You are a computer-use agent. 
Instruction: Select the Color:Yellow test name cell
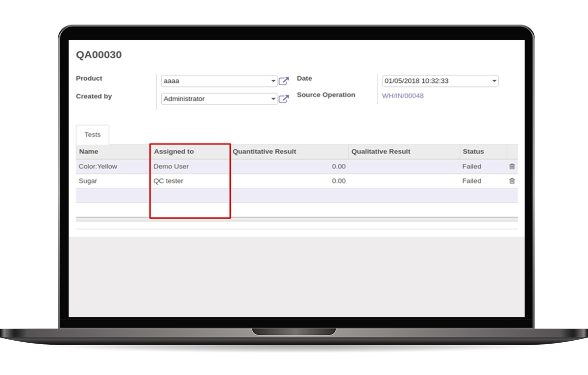coord(113,166)
